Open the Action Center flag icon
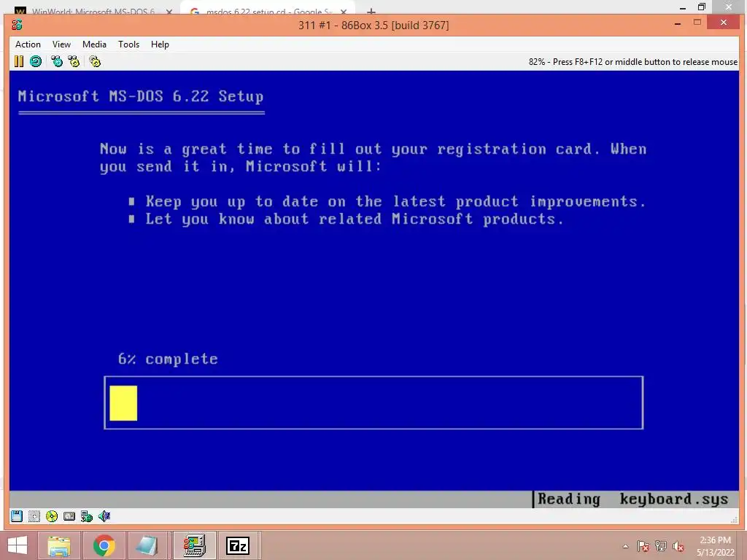The width and height of the screenshot is (747, 560). (x=643, y=546)
